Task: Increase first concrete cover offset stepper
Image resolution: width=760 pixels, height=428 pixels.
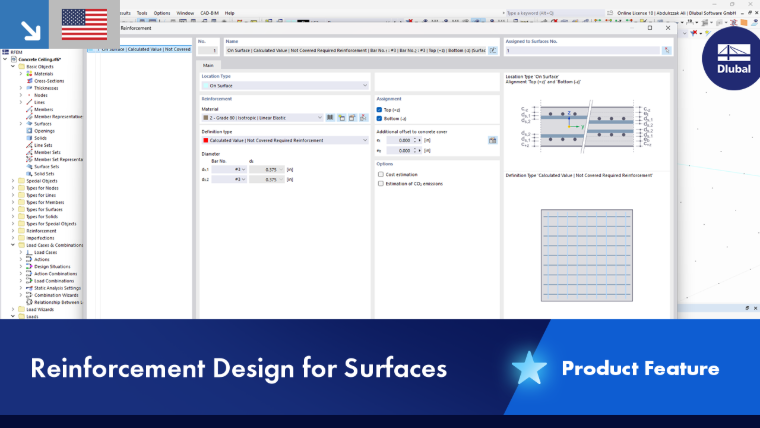Action: pyautogui.click(x=415, y=139)
